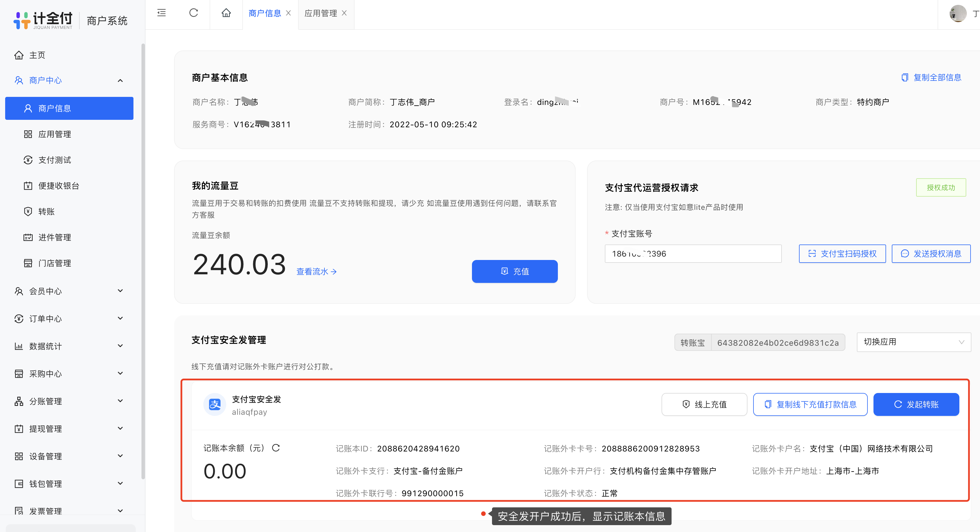
Task: Click the 查看流水 link
Action: click(x=316, y=271)
